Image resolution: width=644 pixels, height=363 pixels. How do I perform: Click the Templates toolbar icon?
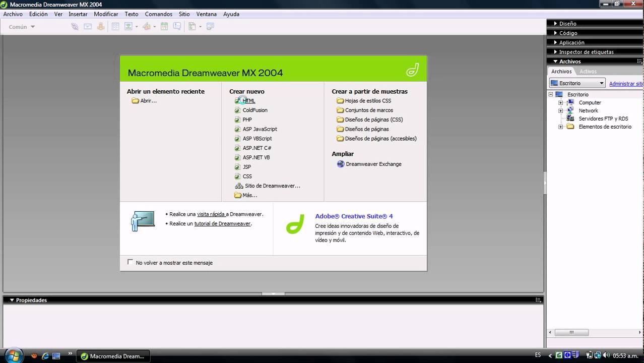(x=192, y=27)
